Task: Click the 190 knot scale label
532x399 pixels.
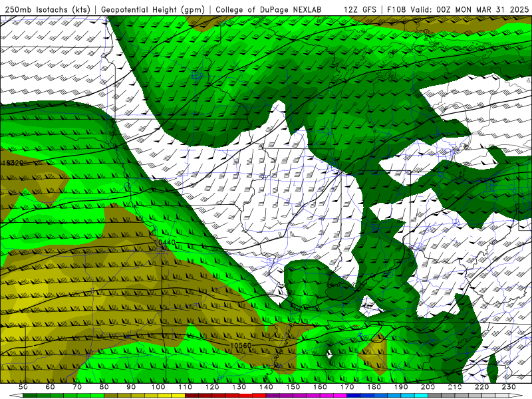Action: click(x=401, y=387)
